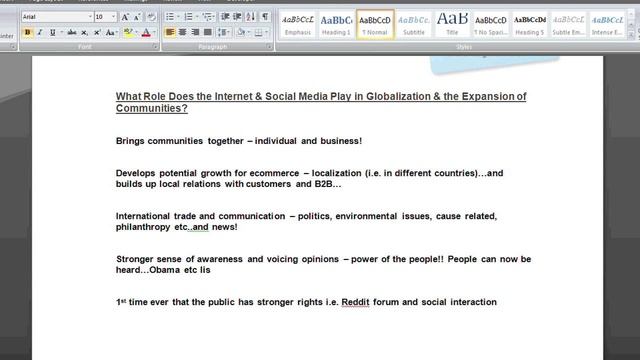
Task: Select the Normal style
Action: click(x=375, y=24)
